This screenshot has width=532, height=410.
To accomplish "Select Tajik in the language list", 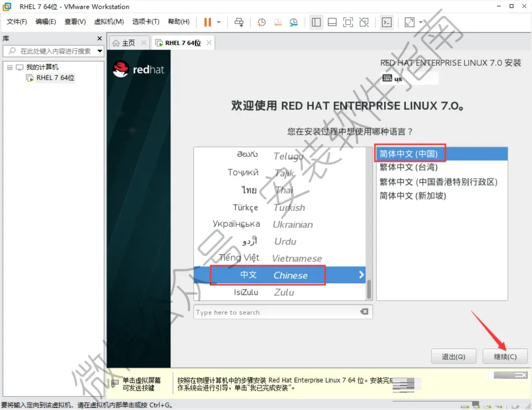I will 280,173.
